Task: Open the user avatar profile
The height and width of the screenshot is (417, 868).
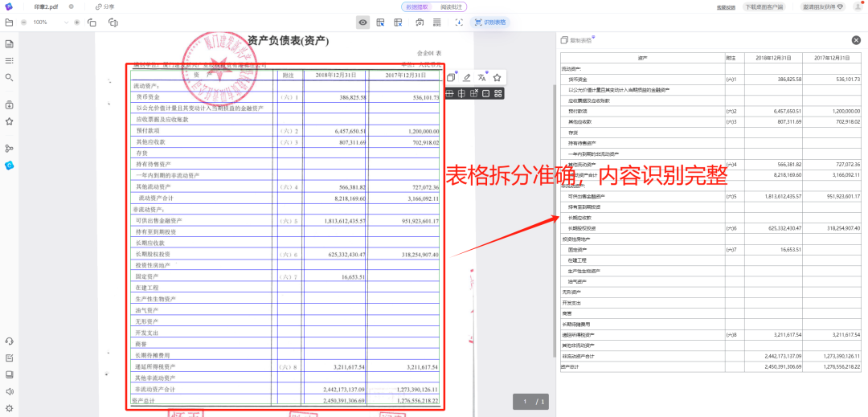Action: (858, 6)
